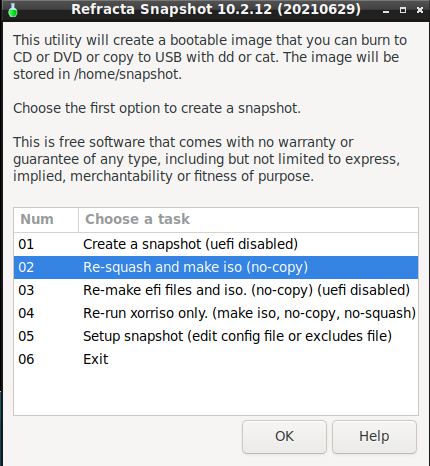The width and height of the screenshot is (430, 466).
Task: Select Re-squash and make iso row
Action: 216,267
